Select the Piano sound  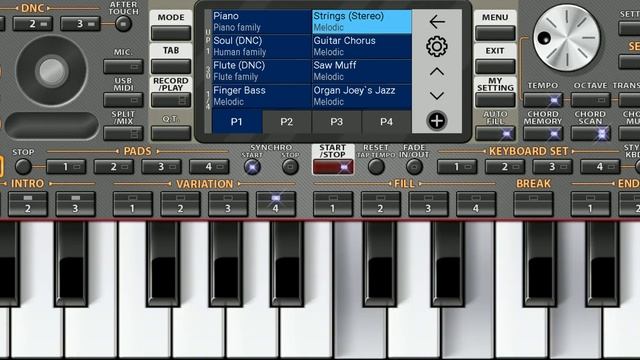(262, 22)
